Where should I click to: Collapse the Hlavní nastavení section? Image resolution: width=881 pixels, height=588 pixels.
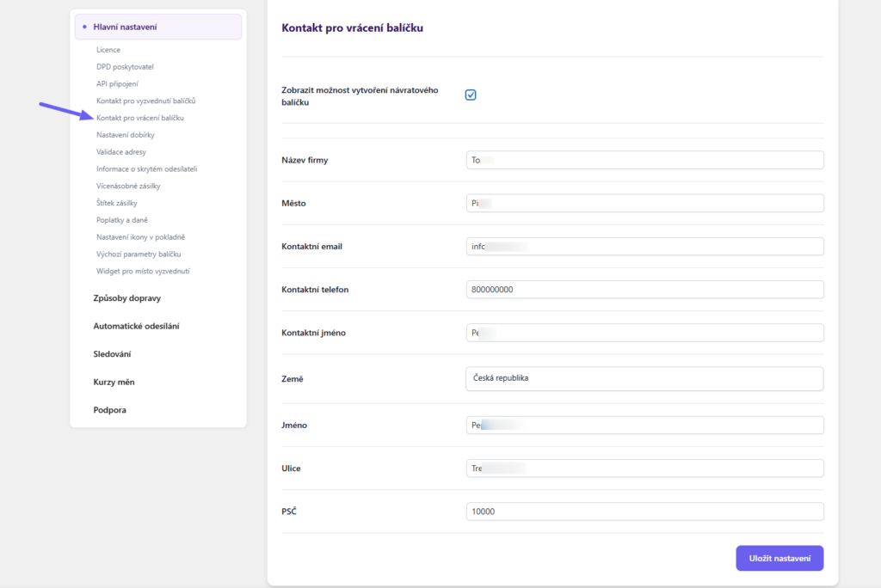[x=158, y=27]
